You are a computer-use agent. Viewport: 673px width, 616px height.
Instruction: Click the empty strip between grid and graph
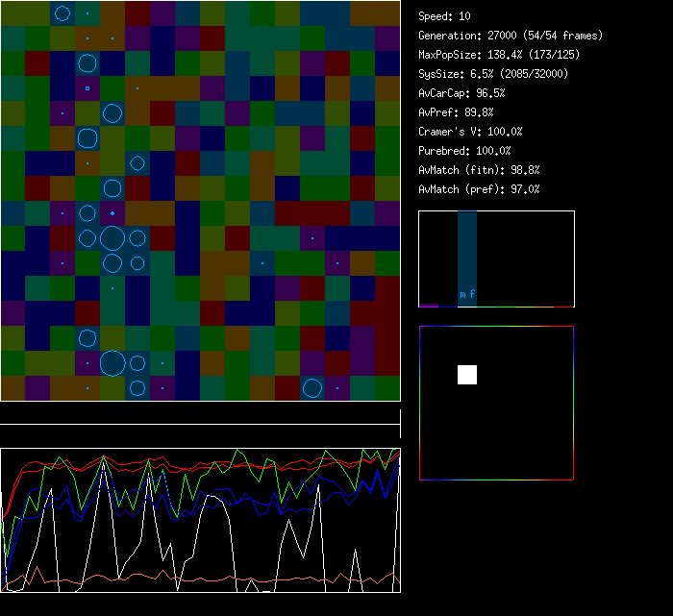[200, 413]
